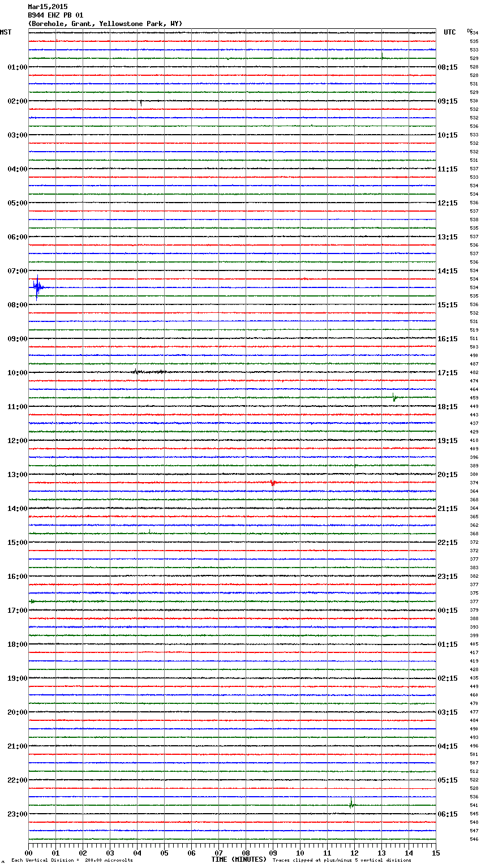Click the 00 minute axis tick label

coord(28,853)
